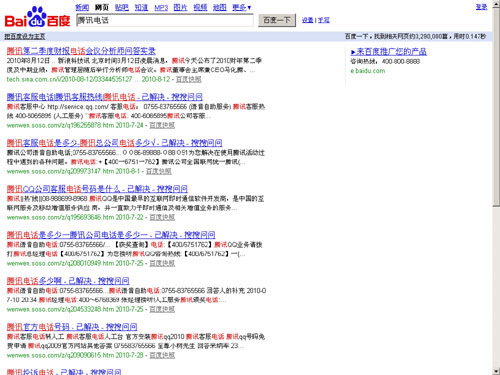Open result 腾讯电话多少啊

(x=68, y=281)
